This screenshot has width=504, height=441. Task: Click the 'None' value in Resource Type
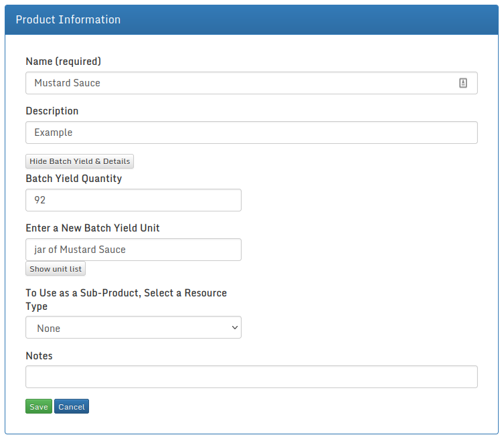[x=49, y=329]
